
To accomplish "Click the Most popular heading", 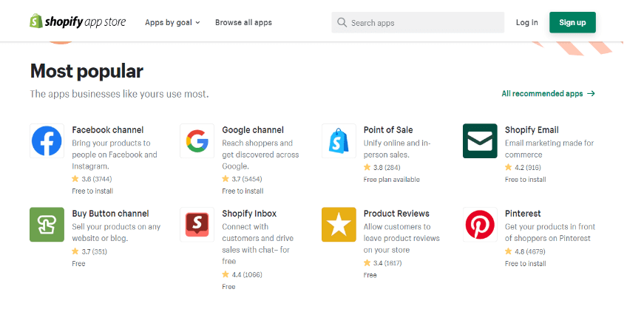I will [x=87, y=71].
